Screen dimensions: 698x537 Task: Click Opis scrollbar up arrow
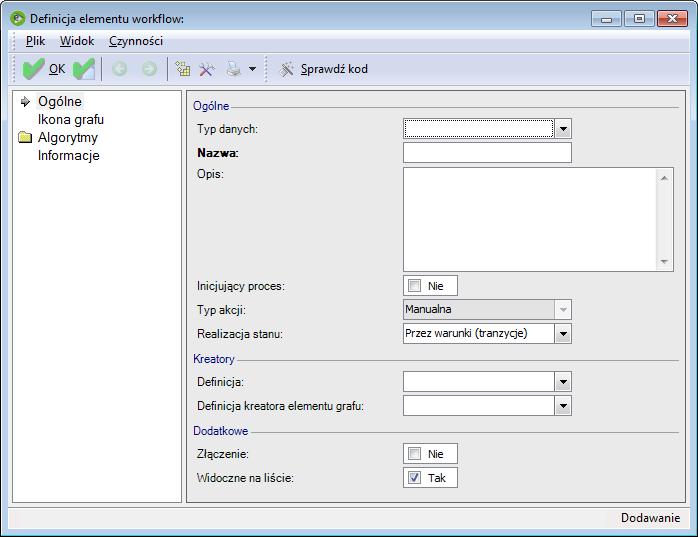[x=664, y=178]
